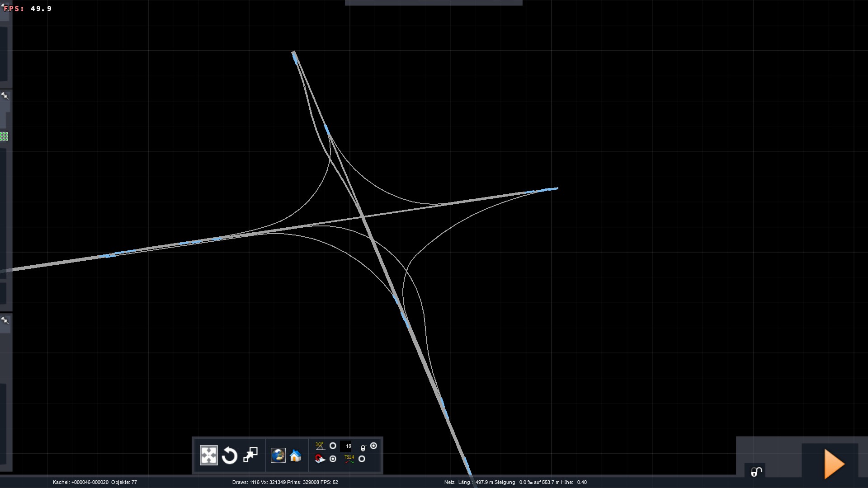The image size is (868, 488).
Task: Click the green grid icon on left edge
Action: coord(4,136)
